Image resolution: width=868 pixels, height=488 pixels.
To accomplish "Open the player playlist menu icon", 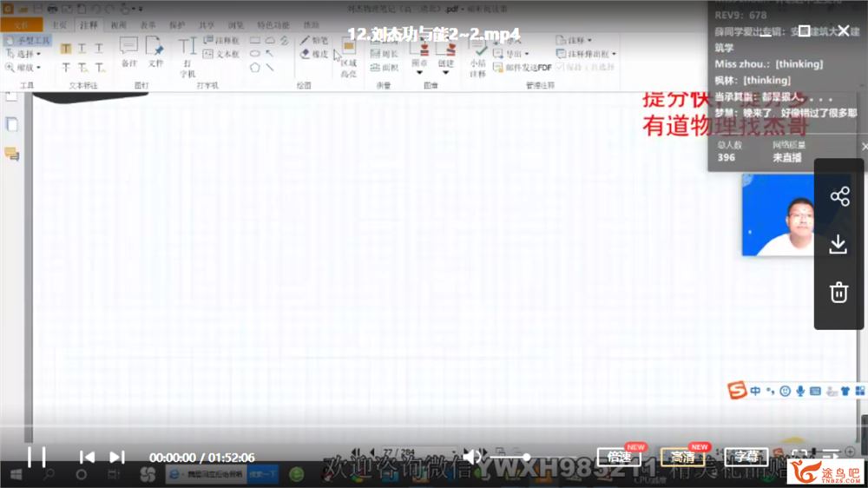I will pyautogui.click(x=831, y=455).
